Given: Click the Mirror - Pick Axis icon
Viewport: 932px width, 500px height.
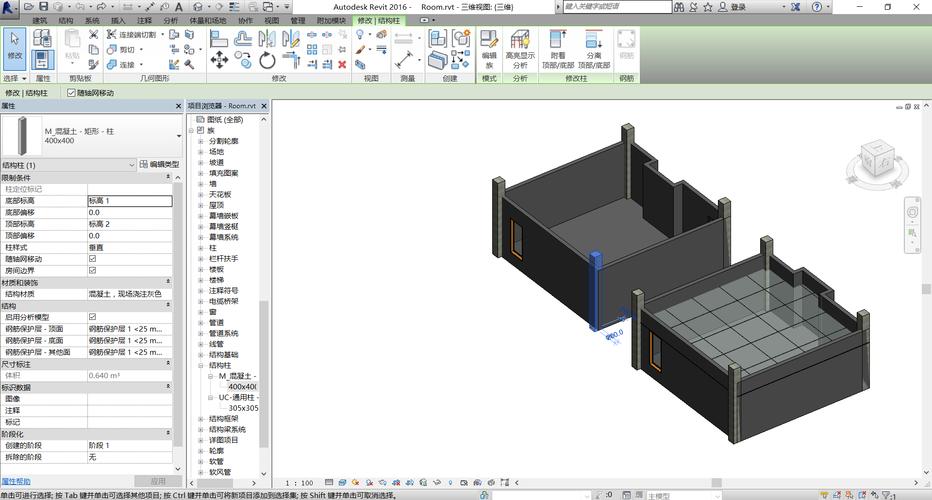Looking at the screenshot, I should tap(267, 39).
